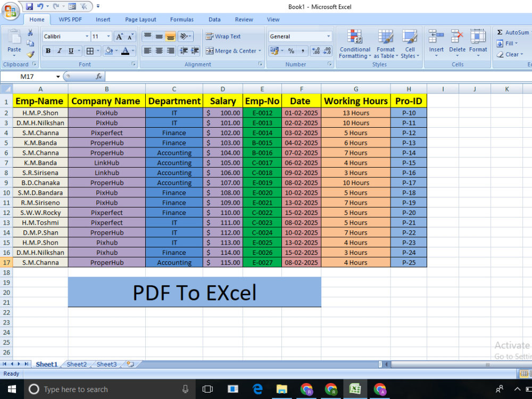The image size is (532, 399).
Task: Open the Insert ribbon tab
Action: pyautogui.click(x=103, y=19)
